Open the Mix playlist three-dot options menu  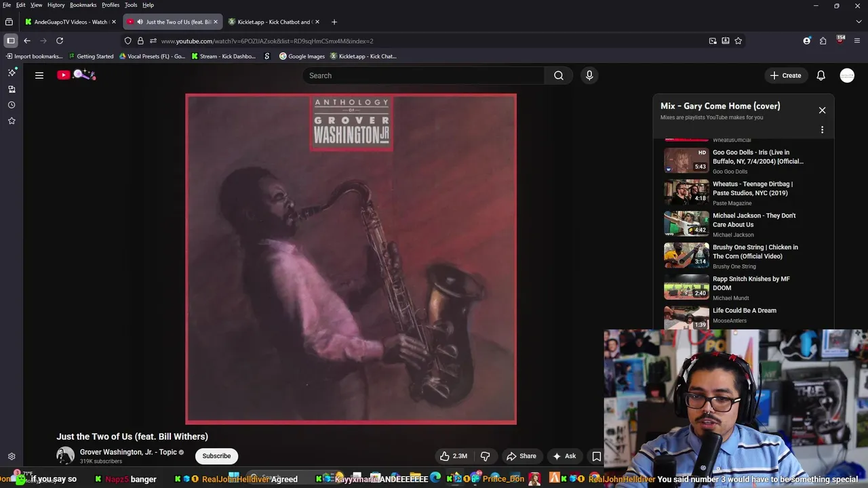coord(822,129)
